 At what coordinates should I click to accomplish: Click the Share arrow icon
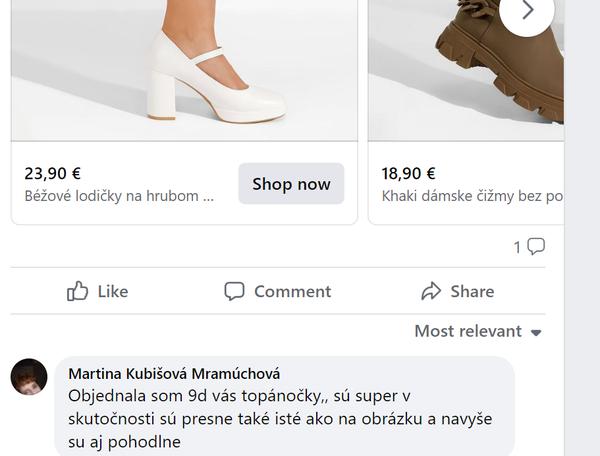point(431,291)
